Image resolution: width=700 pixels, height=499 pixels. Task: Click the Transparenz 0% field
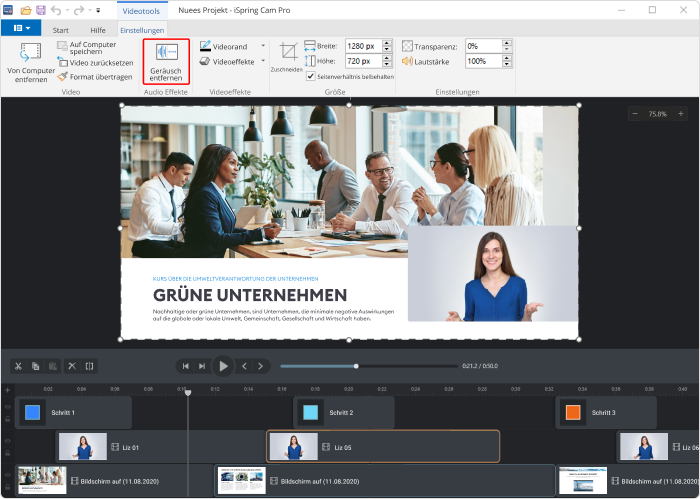pyautogui.click(x=483, y=46)
